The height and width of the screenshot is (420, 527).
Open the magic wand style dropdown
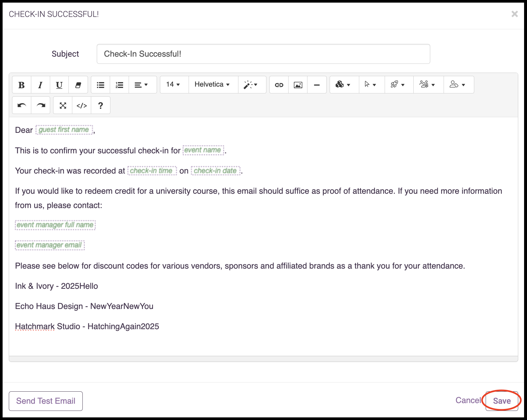click(252, 85)
